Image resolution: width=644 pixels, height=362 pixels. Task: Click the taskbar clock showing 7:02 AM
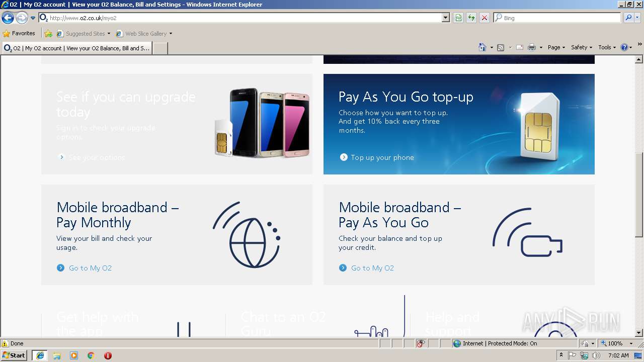[618, 355]
